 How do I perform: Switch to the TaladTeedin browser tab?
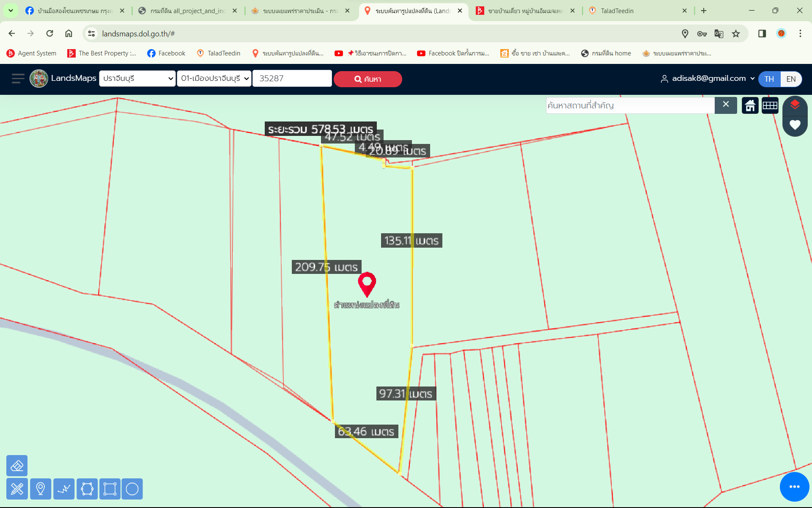[638, 11]
